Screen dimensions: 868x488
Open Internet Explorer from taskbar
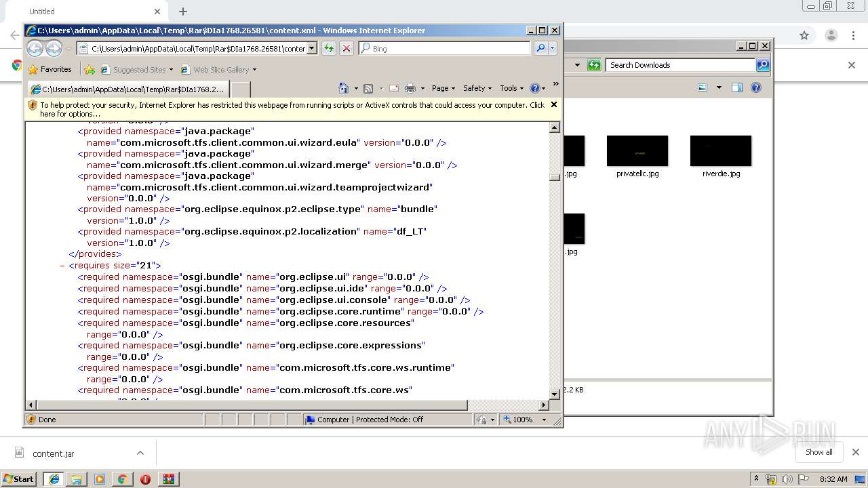tap(54, 479)
